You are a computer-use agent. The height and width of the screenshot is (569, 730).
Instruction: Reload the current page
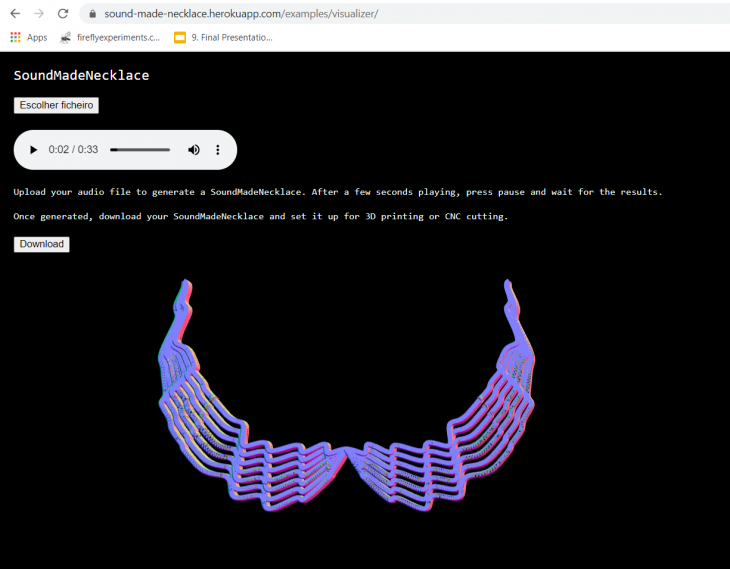[x=63, y=14]
